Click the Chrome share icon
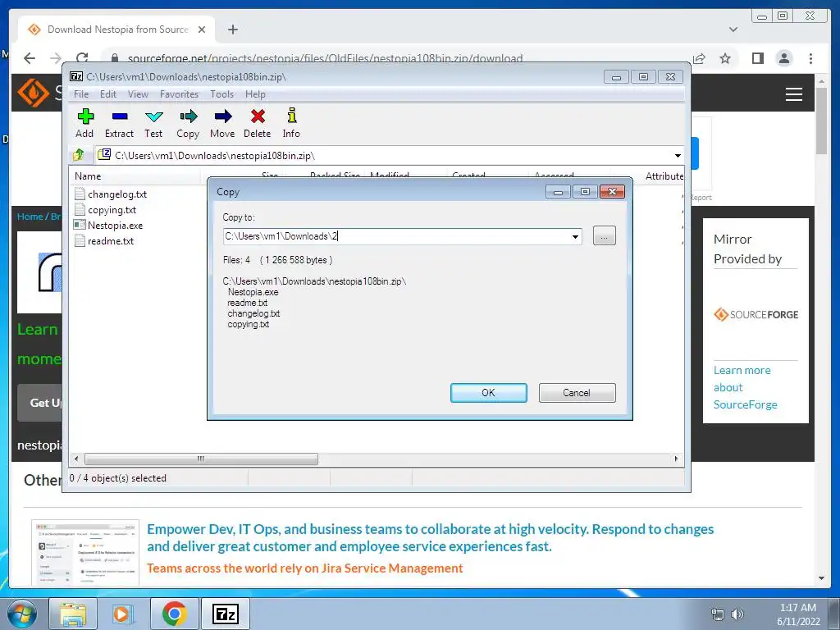840x630 pixels. [699, 58]
